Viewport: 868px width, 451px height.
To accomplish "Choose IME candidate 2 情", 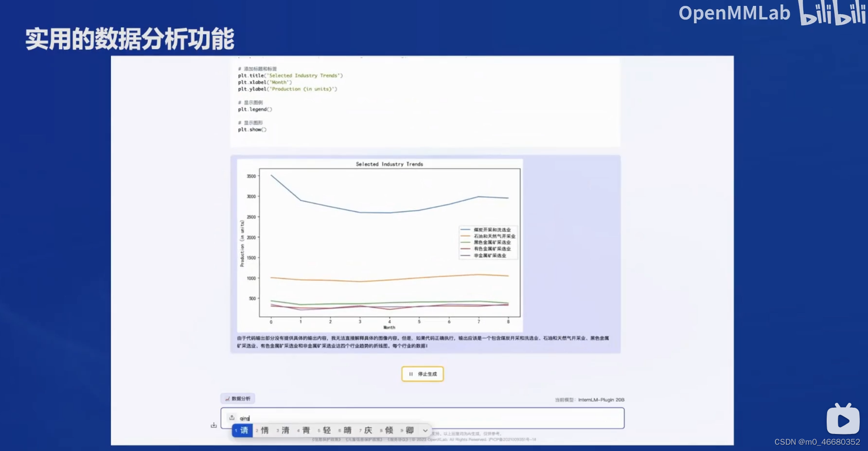I will (x=263, y=431).
